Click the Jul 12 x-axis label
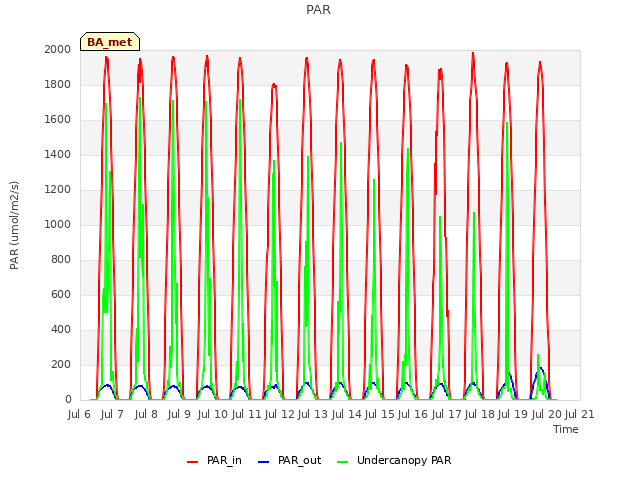This screenshot has height=480, width=640. pyautogui.click(x=280, y=415)
